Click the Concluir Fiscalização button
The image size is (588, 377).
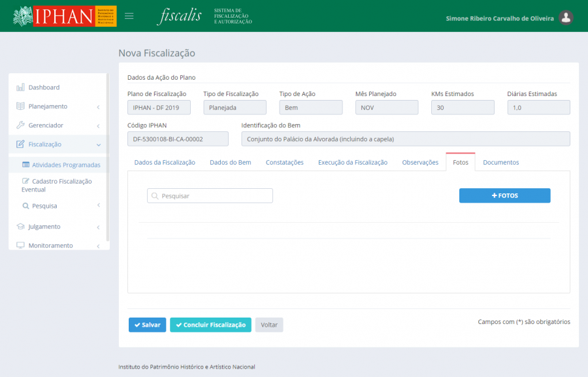[210, 325]
